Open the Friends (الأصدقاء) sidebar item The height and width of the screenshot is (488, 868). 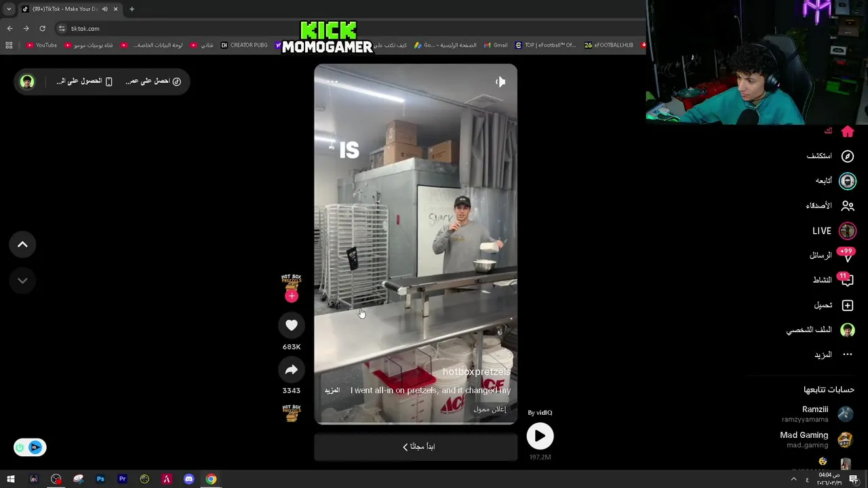point(829,205)
